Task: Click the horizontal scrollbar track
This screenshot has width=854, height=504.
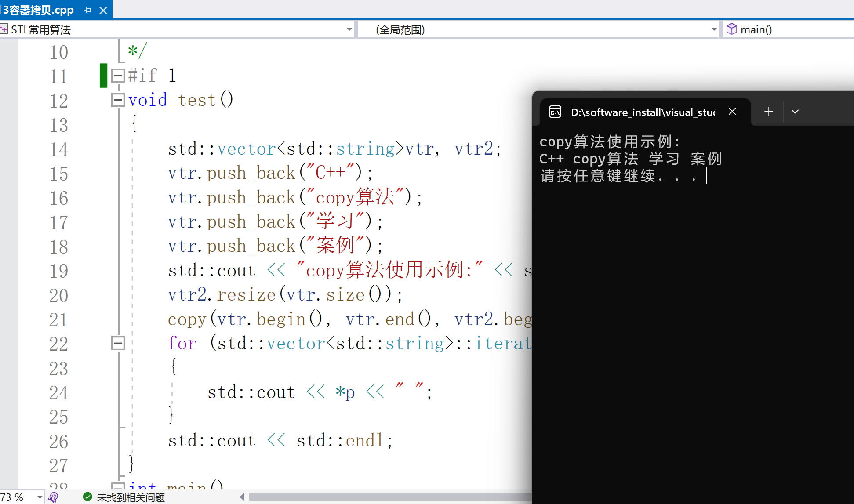Action: [387, 497]
